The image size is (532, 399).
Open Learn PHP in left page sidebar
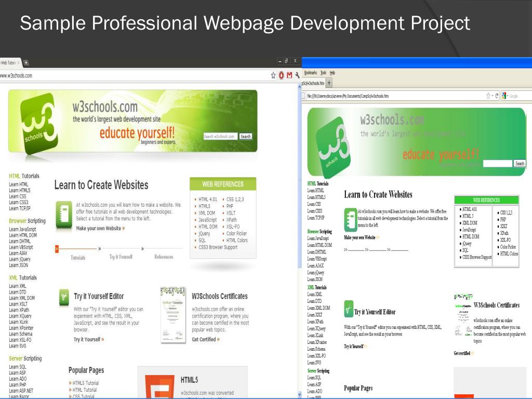click(17, 385)
